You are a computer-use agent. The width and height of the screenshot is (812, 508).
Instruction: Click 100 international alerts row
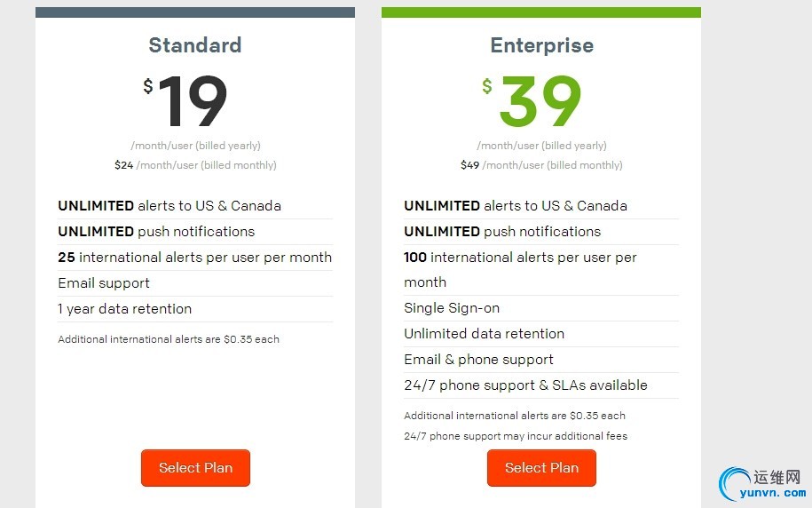541,270
